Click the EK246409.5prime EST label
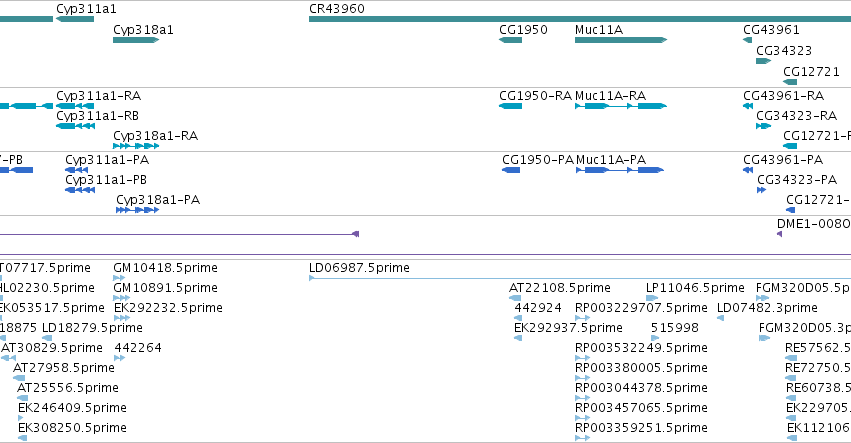 coord(72,408)
